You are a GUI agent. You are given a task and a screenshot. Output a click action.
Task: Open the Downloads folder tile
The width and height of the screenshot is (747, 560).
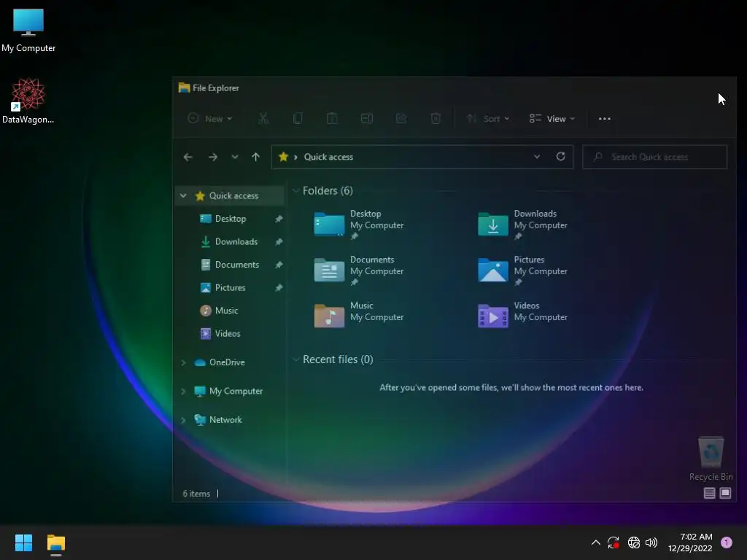point(522,225)
